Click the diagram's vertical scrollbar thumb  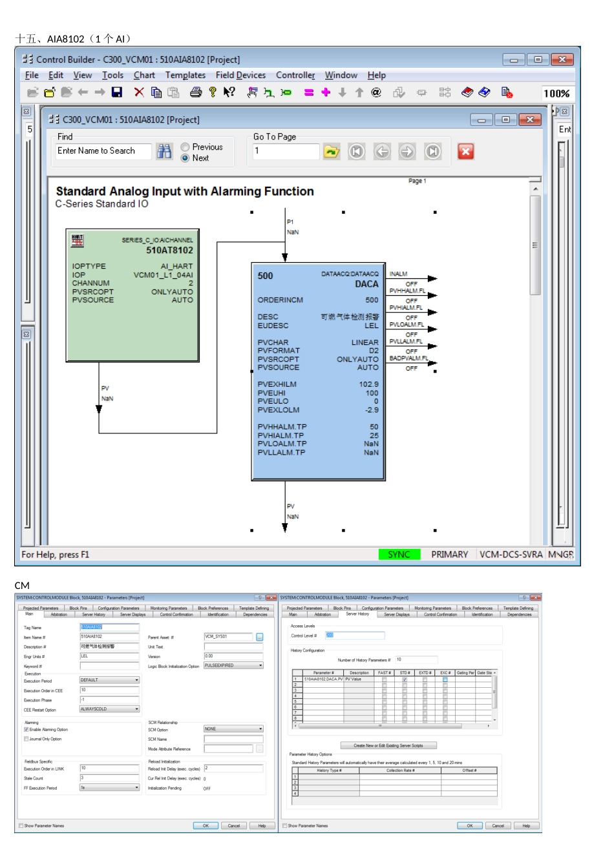coord(535,245)
